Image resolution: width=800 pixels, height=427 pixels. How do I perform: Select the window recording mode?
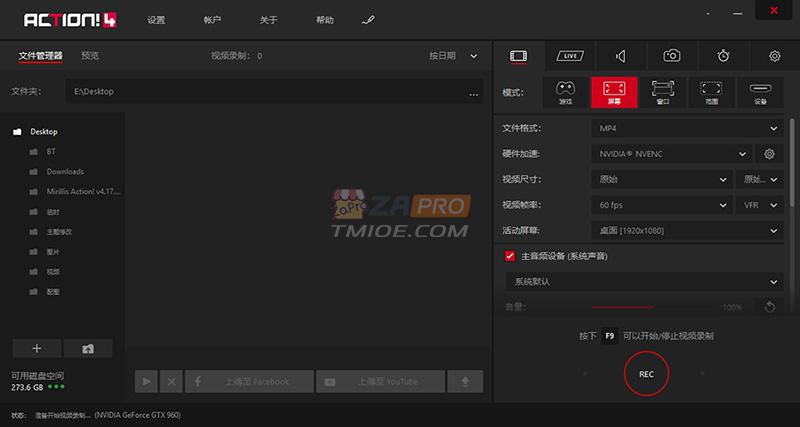663,92
